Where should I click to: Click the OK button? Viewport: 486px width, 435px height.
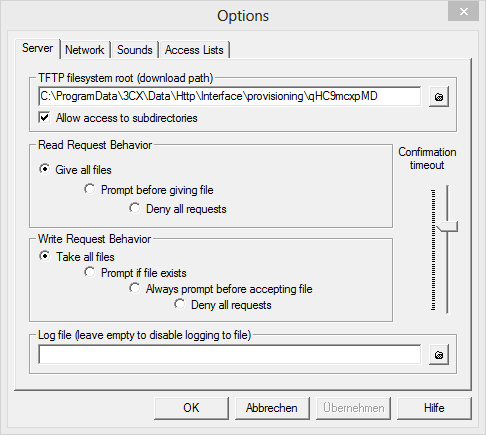[x=191, y=408]
